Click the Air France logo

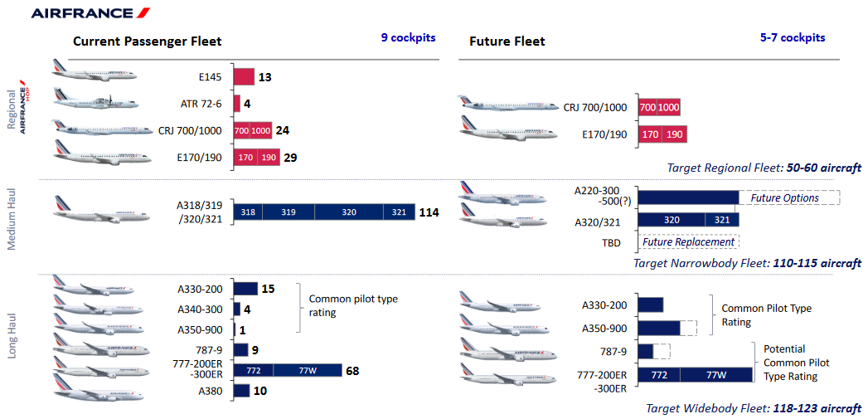tap(90, 12)
